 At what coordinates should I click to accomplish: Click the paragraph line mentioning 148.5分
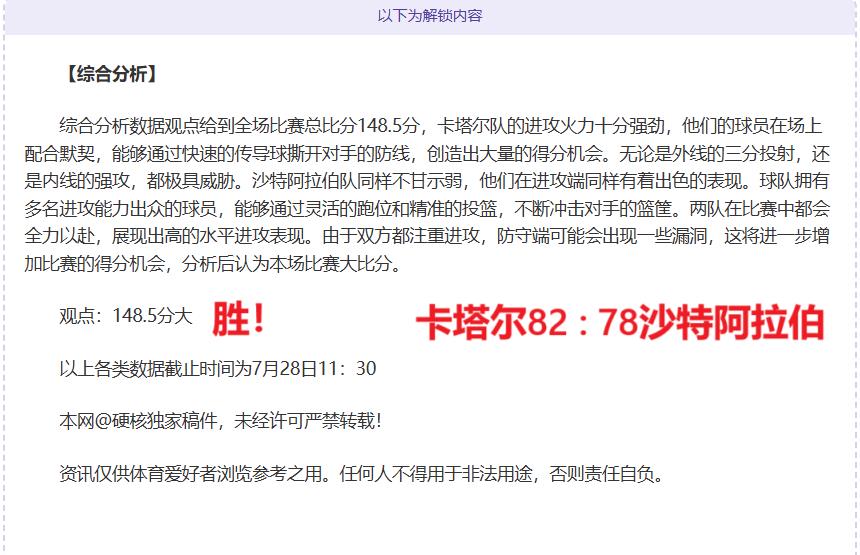(441, 126)
